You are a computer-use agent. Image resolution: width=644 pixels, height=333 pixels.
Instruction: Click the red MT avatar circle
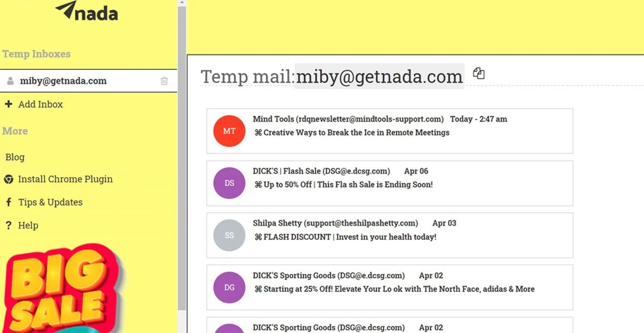point(229,131)
